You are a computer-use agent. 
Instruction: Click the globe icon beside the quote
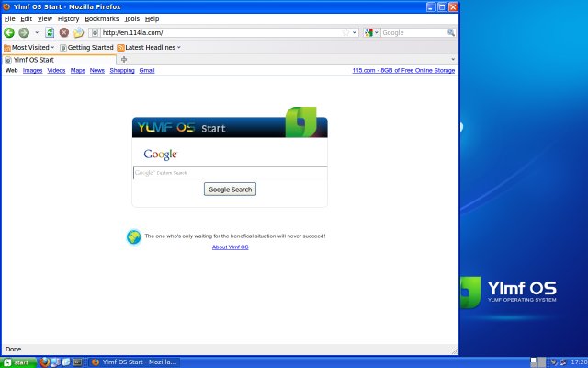[x=133, y=237]
